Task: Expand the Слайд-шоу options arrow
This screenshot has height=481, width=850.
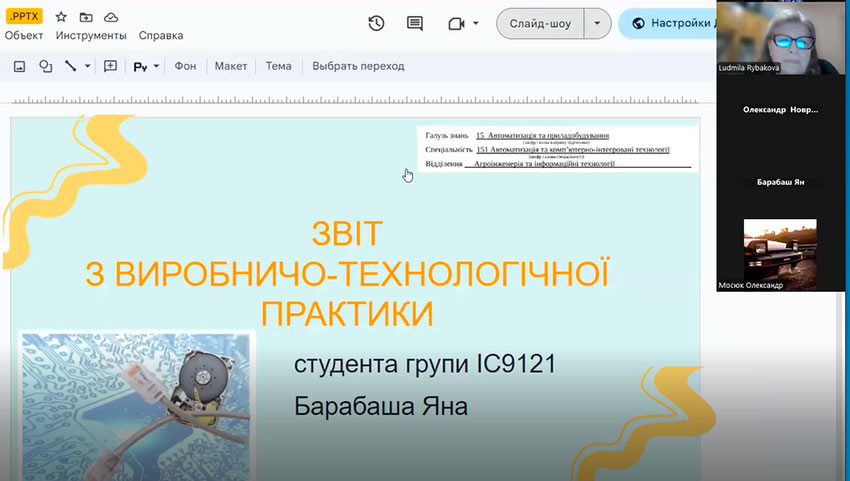Action: (x=598, y=23)
